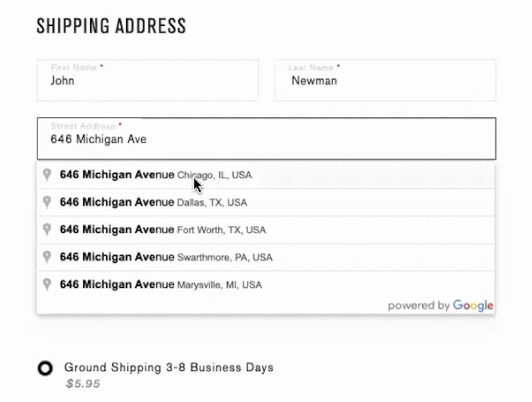
Task: Click the pin icon beside the Marysville suggestion
Action: pos(47,285)
